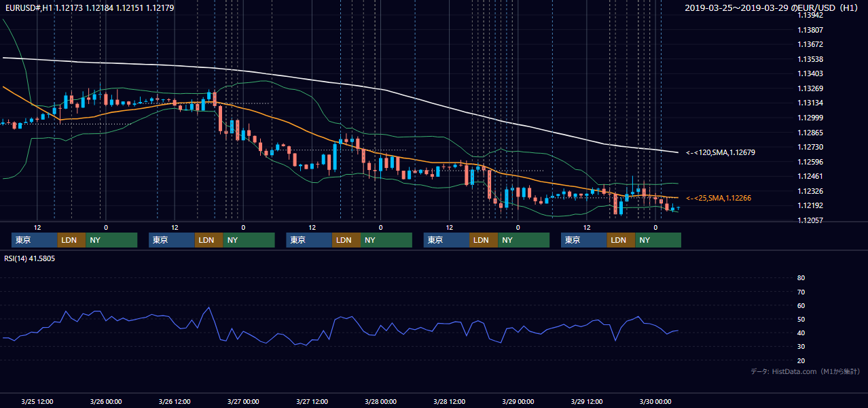
Task: Click the RSI scale label 60
Action: coord(801,305)
